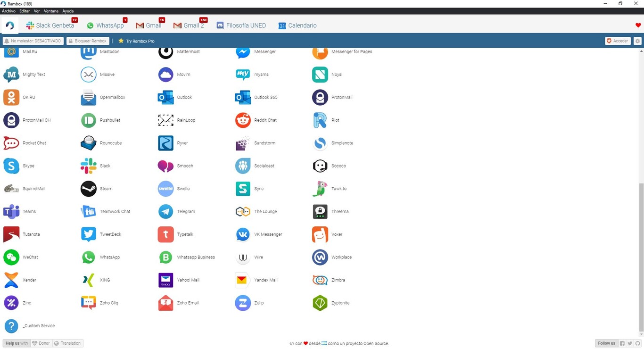Toggle No molestar mode
The height and width of the screenshot is (349, 644).
coord(32,41)
